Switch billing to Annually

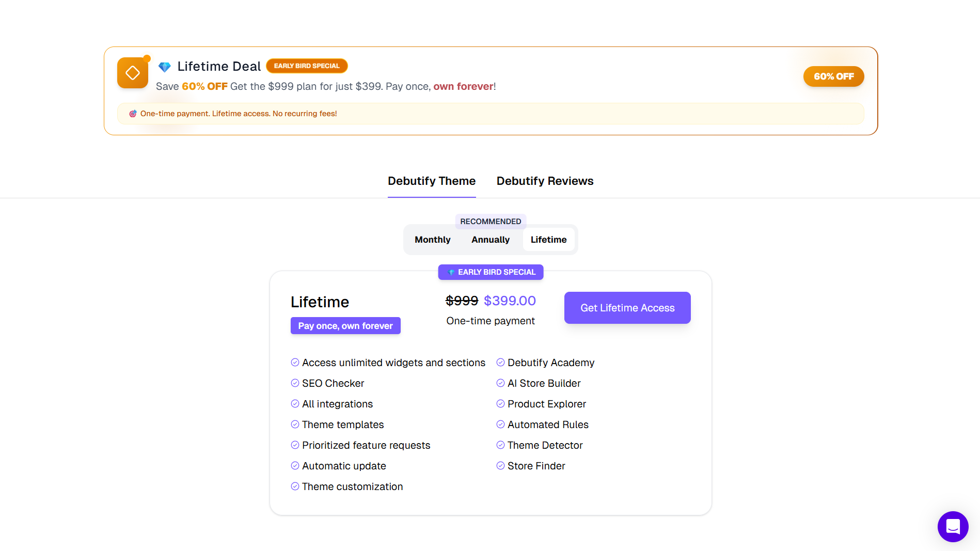click(490, 239)
